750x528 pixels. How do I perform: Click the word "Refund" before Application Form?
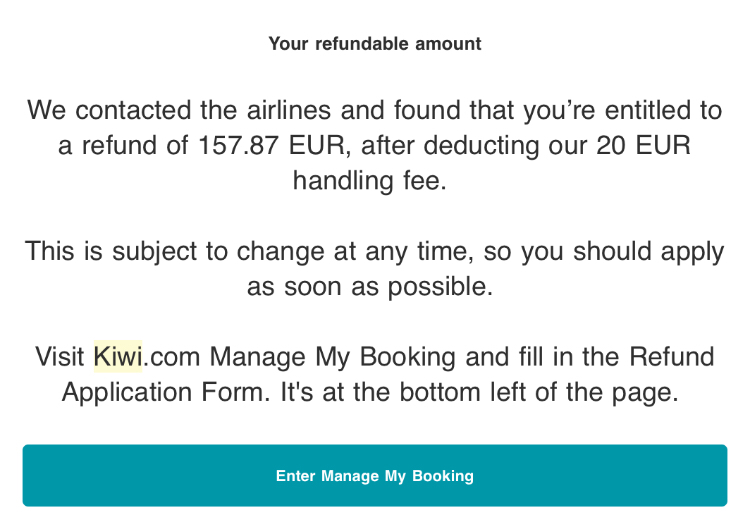coord(672,356)
